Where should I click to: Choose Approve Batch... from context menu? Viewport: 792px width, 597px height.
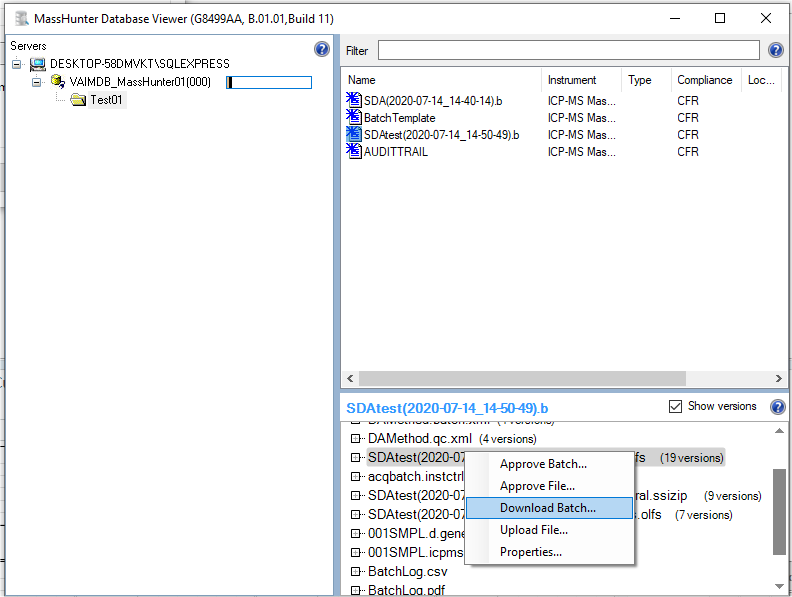(550, 464)
